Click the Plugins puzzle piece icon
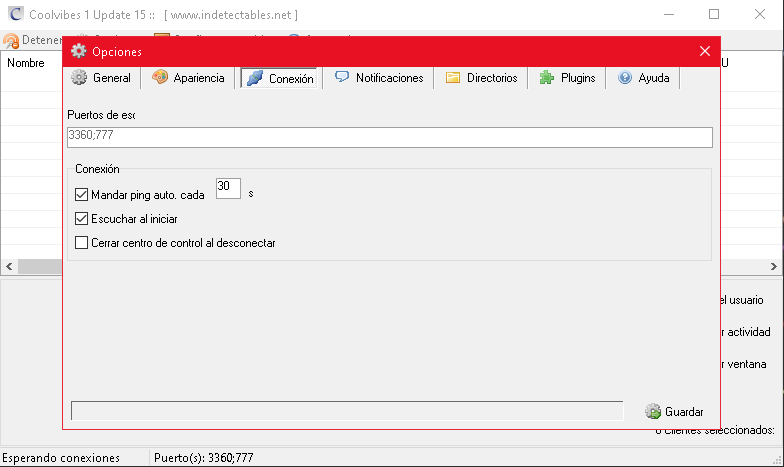The image size is (784, 467). point(547,78)
